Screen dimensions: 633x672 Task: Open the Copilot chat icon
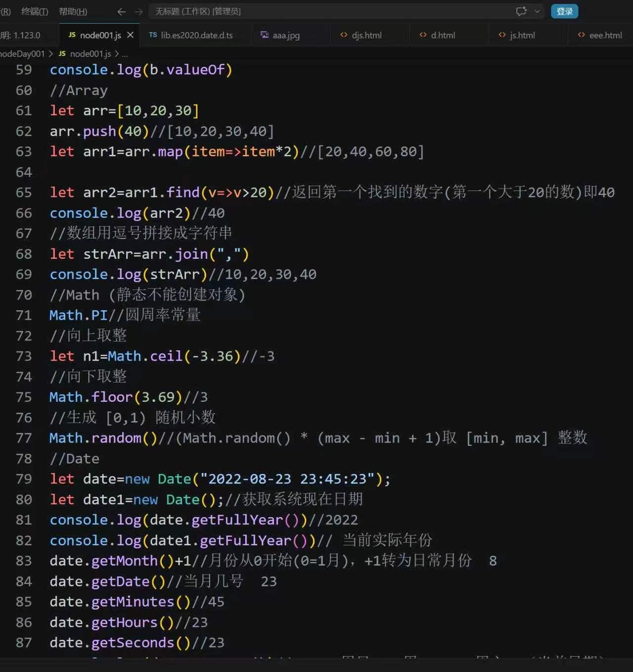(x=521, y=11)
